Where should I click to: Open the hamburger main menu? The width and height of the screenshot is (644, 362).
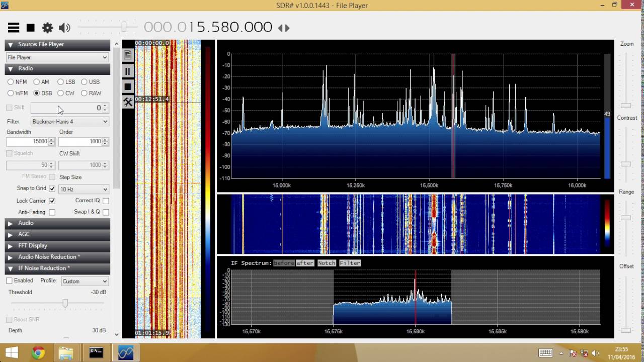(x=14, y=28)
